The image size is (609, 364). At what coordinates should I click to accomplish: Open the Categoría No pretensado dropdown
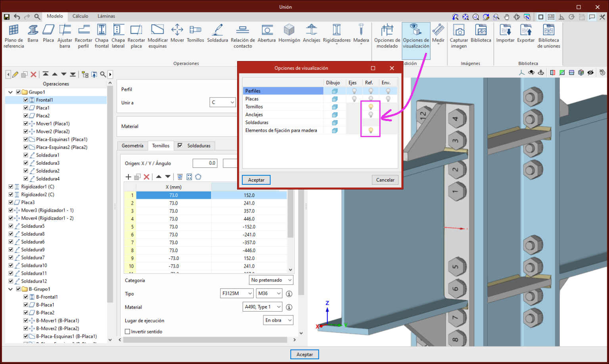(272, 280)
